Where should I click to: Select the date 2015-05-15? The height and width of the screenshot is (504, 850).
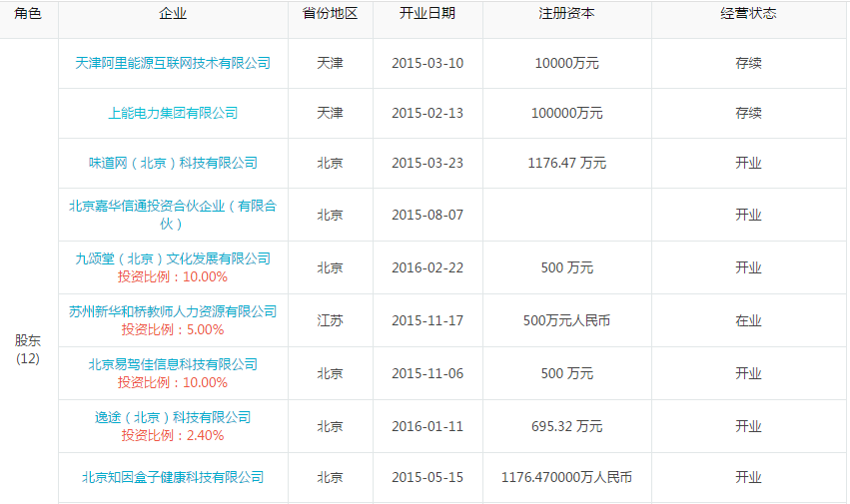(x=427, y=477)
